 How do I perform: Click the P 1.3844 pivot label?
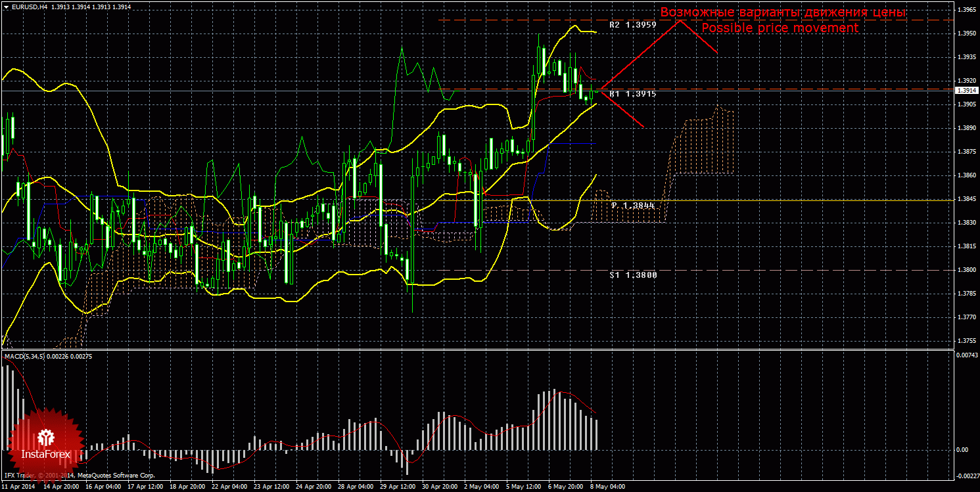[x=634, y=206]
